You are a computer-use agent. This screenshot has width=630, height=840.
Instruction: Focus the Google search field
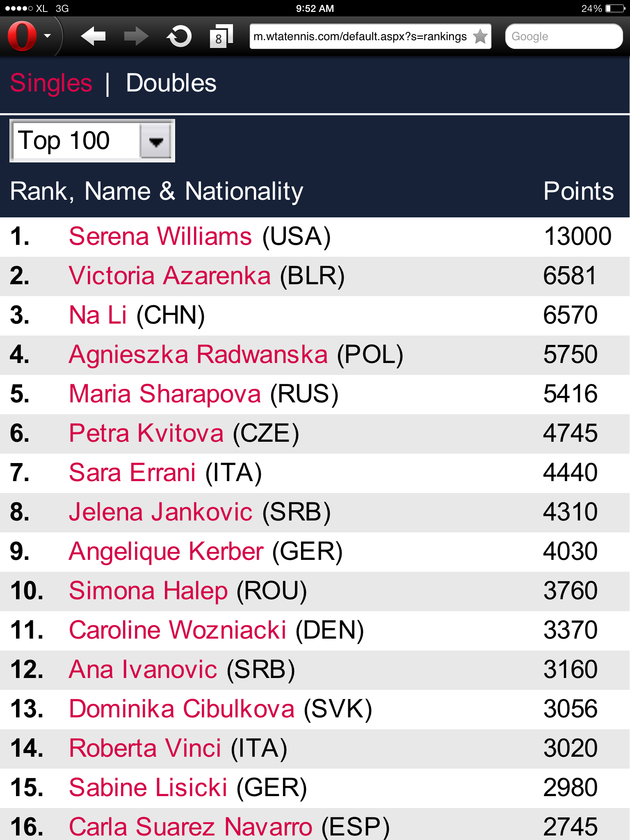click(564, 36)
